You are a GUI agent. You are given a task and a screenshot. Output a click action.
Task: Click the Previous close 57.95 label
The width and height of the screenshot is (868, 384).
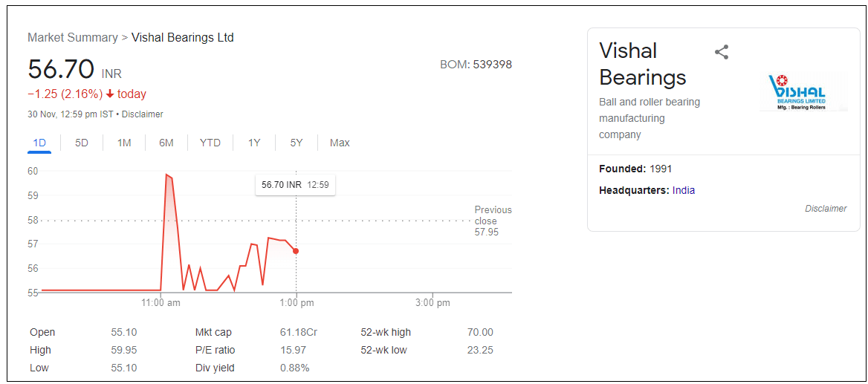493,221
